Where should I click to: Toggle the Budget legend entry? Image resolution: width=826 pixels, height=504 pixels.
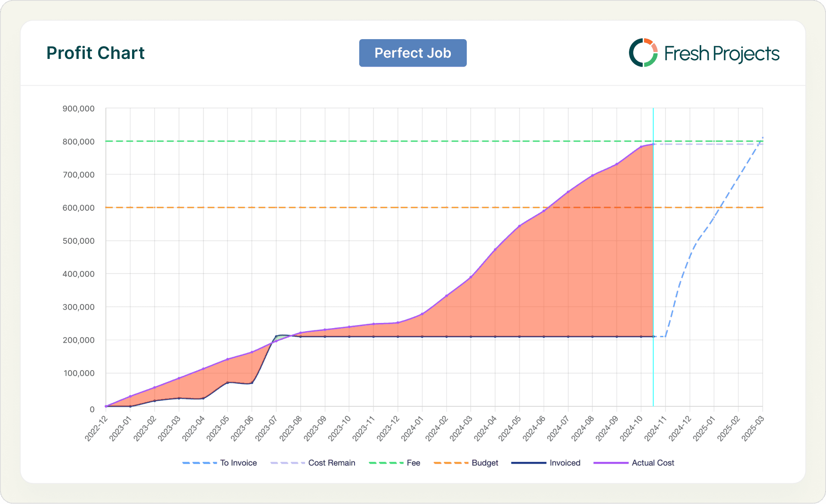(x=484, y=463)
